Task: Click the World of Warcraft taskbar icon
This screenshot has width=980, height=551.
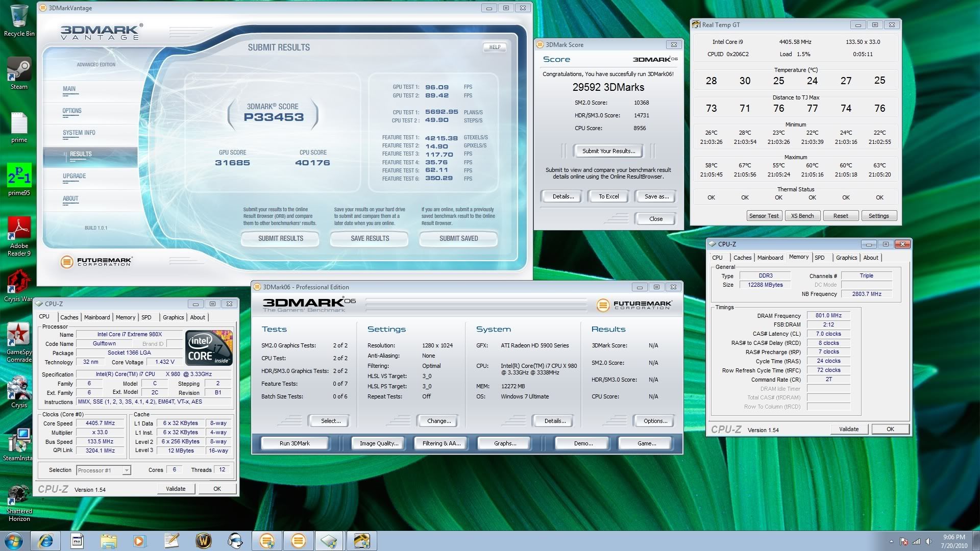Action: point(203,541)
